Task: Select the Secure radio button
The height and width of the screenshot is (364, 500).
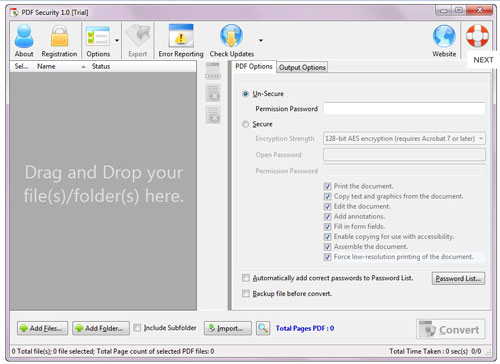Action: point(246,124)
